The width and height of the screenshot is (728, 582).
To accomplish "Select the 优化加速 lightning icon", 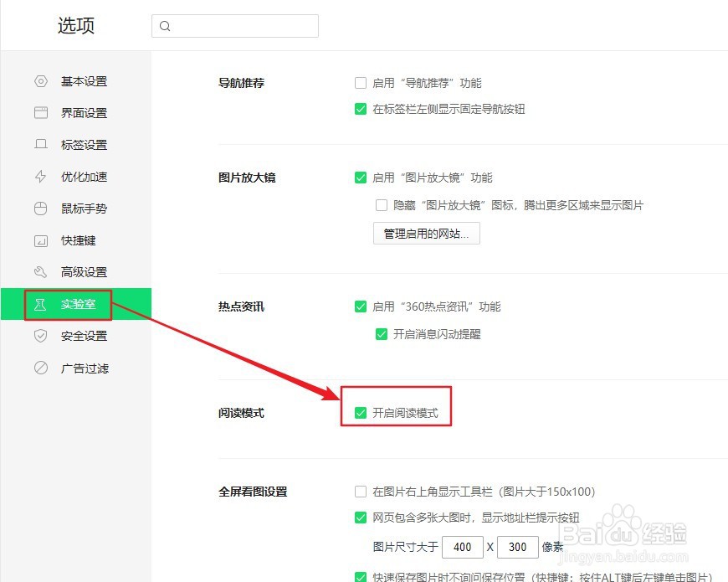I will (40, 177).
